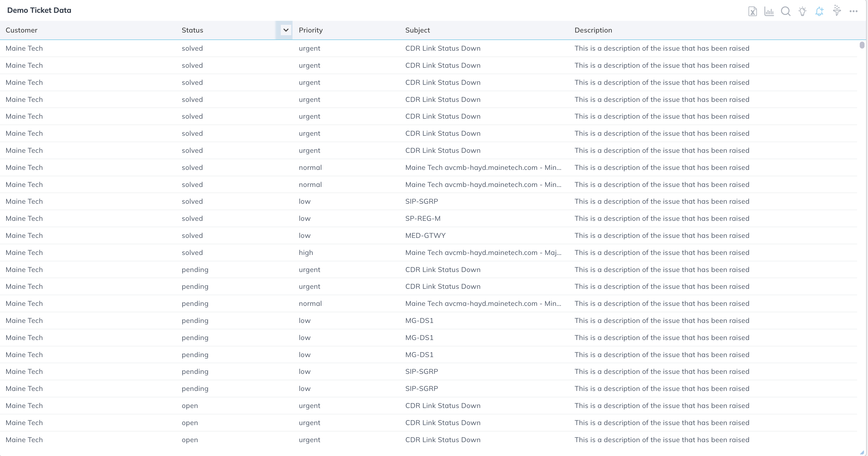The width and height of the screenshot is (868, 456).
Task: Select the high priority cell
Action: point(306,253)
